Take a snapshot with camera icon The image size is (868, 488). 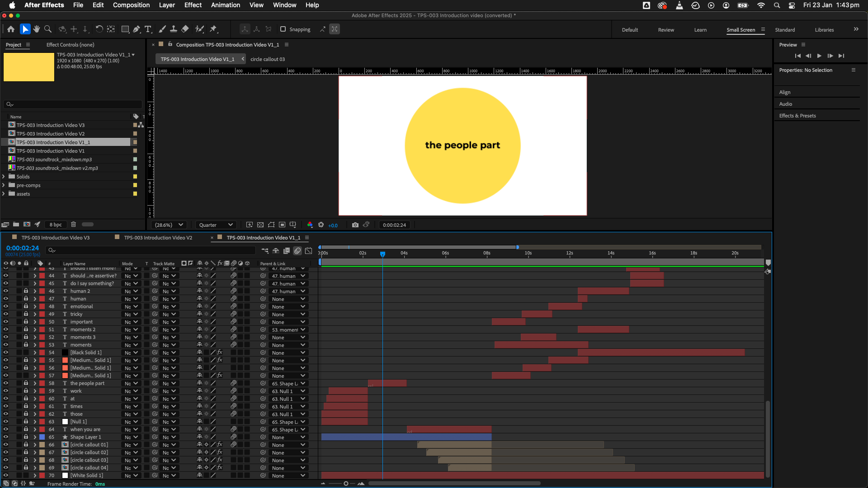tap(355, 225)
